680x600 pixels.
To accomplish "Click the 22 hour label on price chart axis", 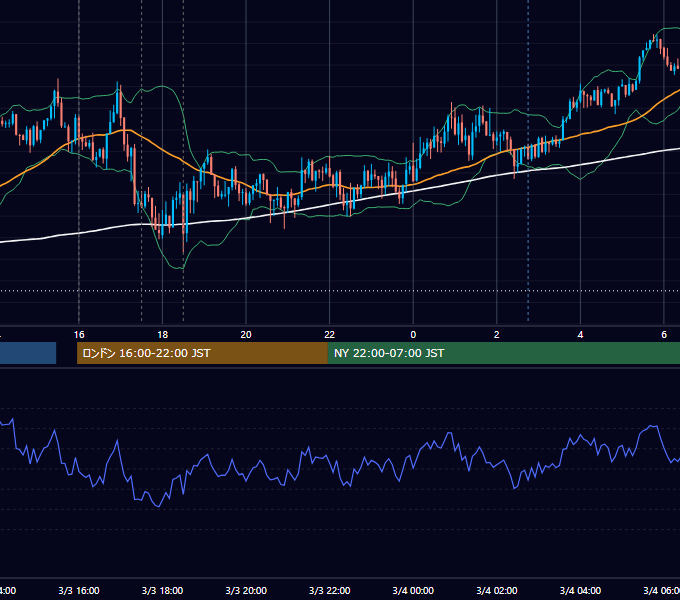I will coord(330,335).
